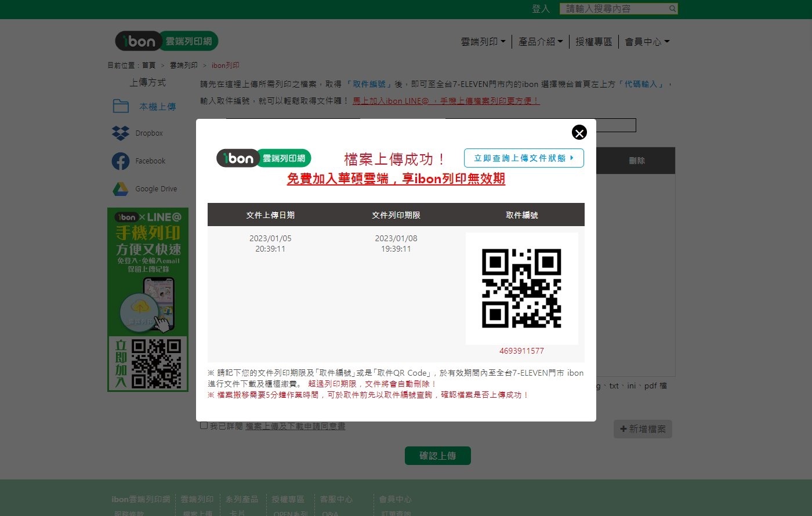The height and width of the screenshot is (516, 812).
Task: Open footer link 雲端列印
Action: pyautogui.click(x=197, y=499)
